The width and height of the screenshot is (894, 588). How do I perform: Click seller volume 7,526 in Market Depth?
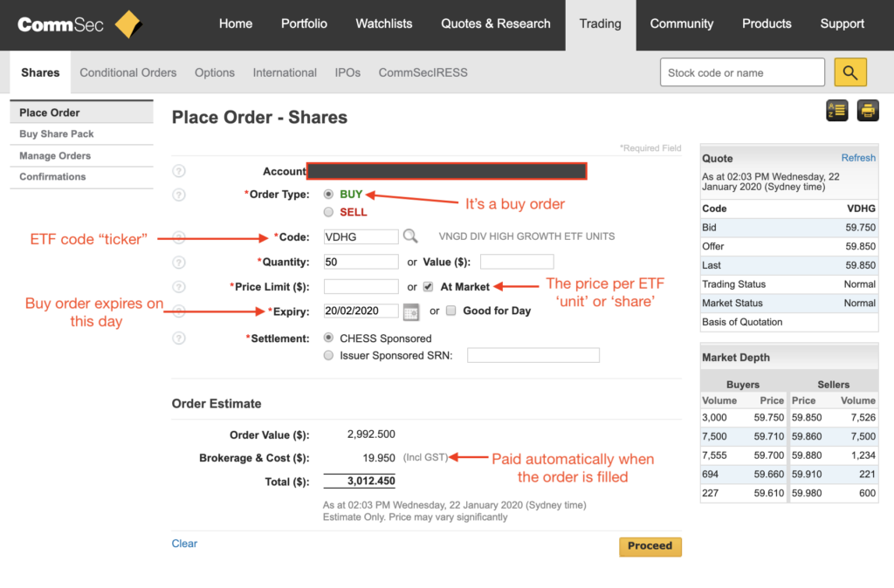pos(863,418)
